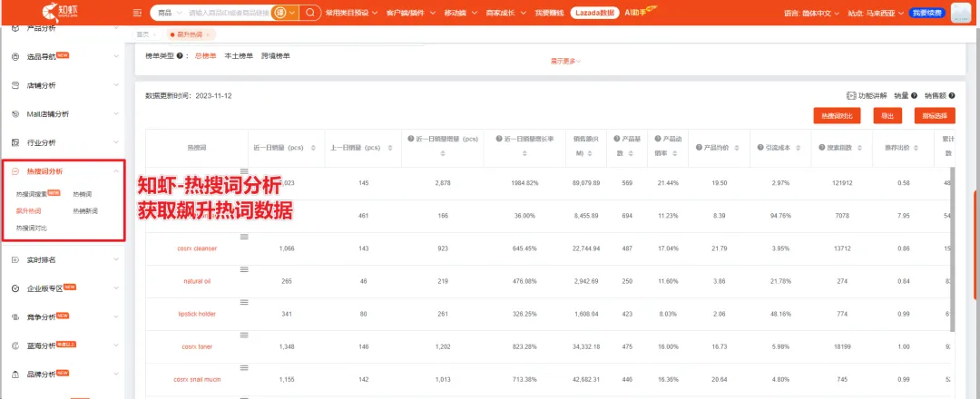The width and height of the screenshot is (980, 399).
Task: Open the 商品 search type dropdown
Action: (x=170, y=13)
